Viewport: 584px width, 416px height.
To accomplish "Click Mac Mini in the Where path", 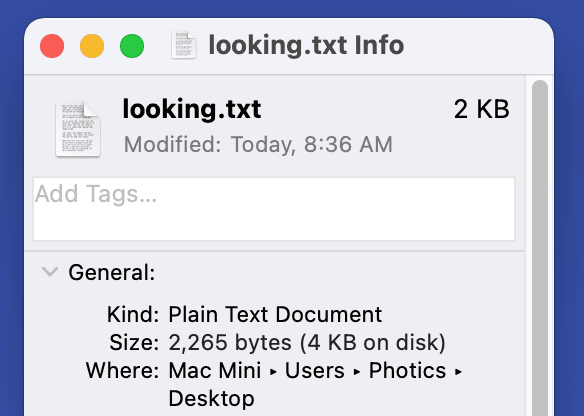I will (215, 371).
